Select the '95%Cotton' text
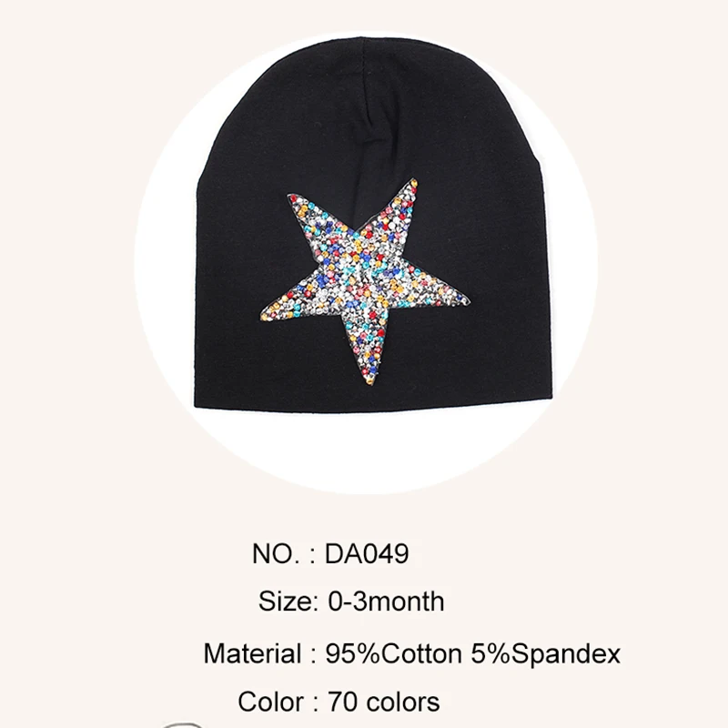 coord(393,653)
